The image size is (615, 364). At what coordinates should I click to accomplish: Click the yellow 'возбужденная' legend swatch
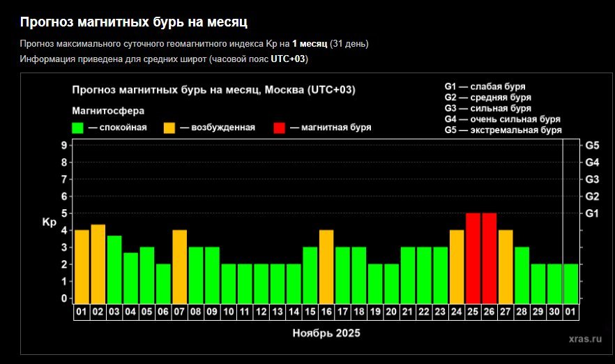[x=169, y=128]
